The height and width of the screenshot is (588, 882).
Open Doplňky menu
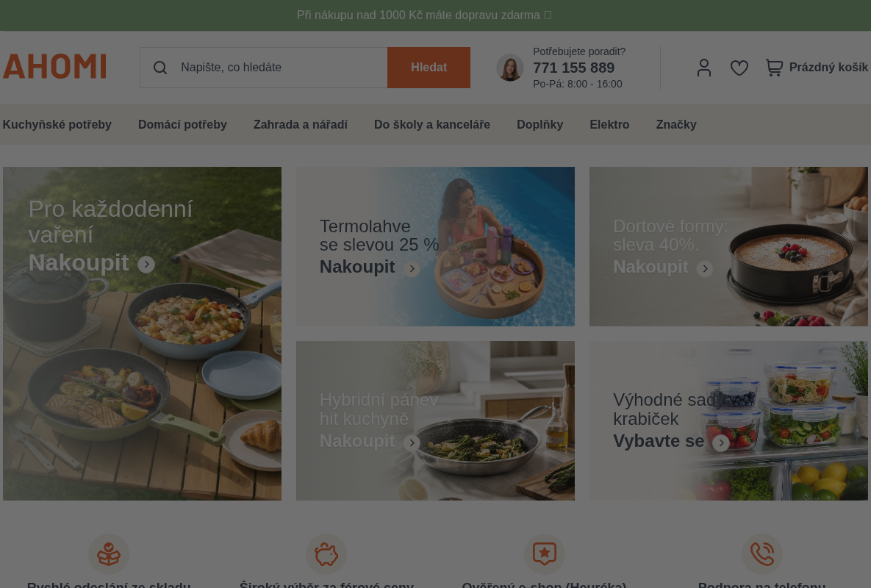[x=539, y=125]
